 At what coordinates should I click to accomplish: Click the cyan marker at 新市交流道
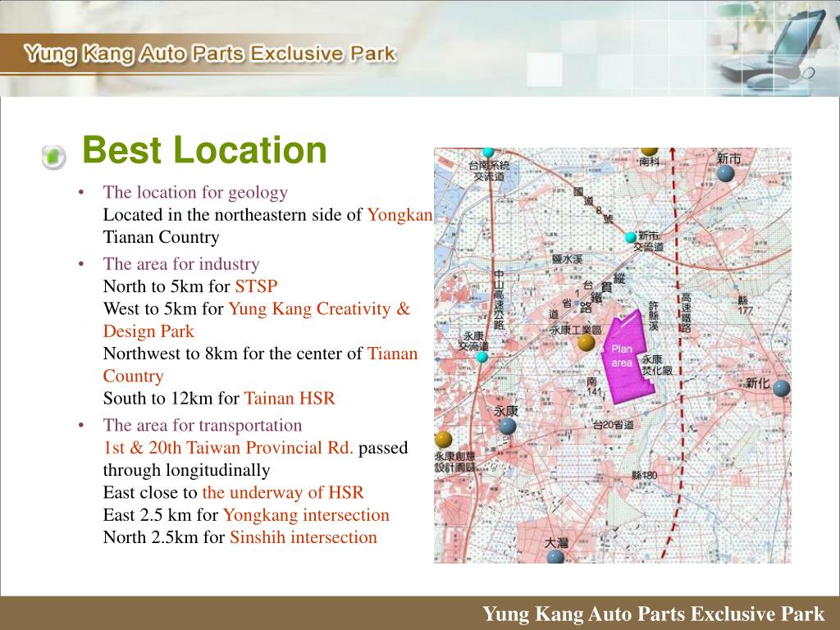pyautogui.click(x=631, y=237)
